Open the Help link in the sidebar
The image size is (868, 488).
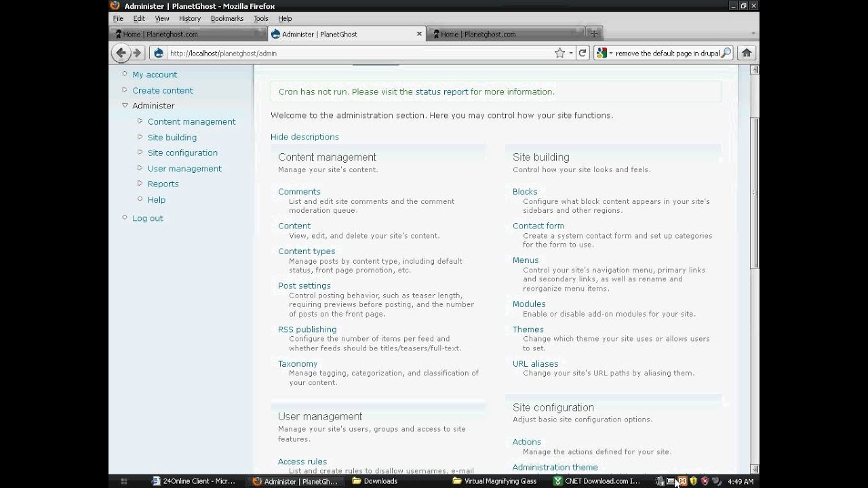[x=157, y=200]
